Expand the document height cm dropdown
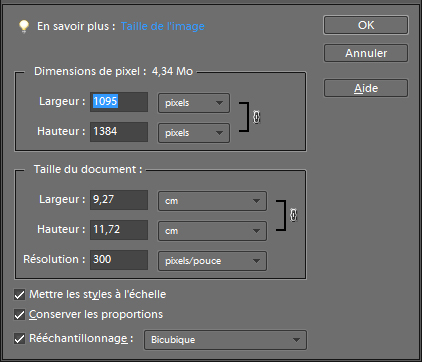This screenshot has height=362, width=422. pos(212,231)
